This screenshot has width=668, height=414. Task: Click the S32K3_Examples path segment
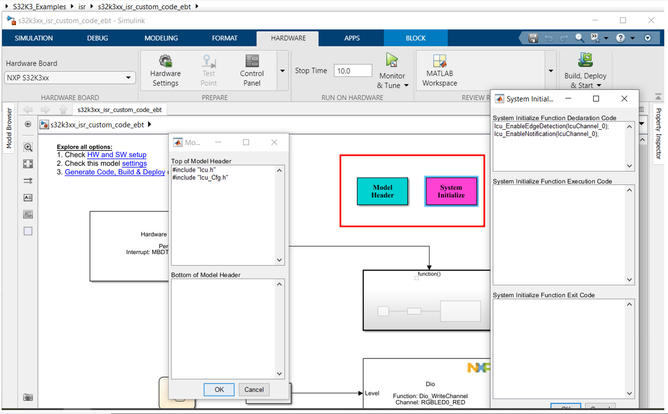39,6
